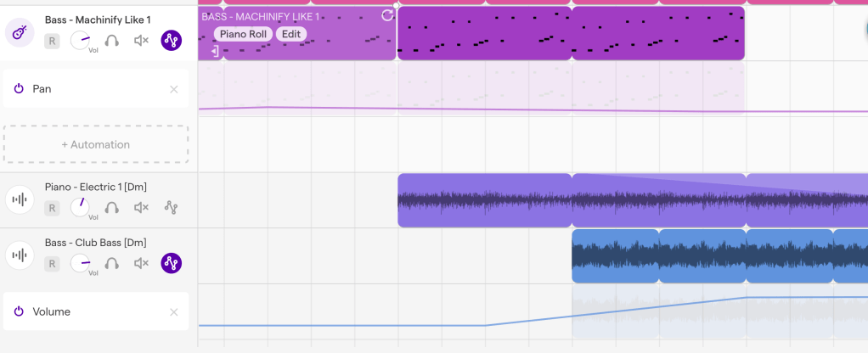Mute the Piano - Electric 1 track
The image size is (868, 353).
pyautogui.click(x=142, y=207)
